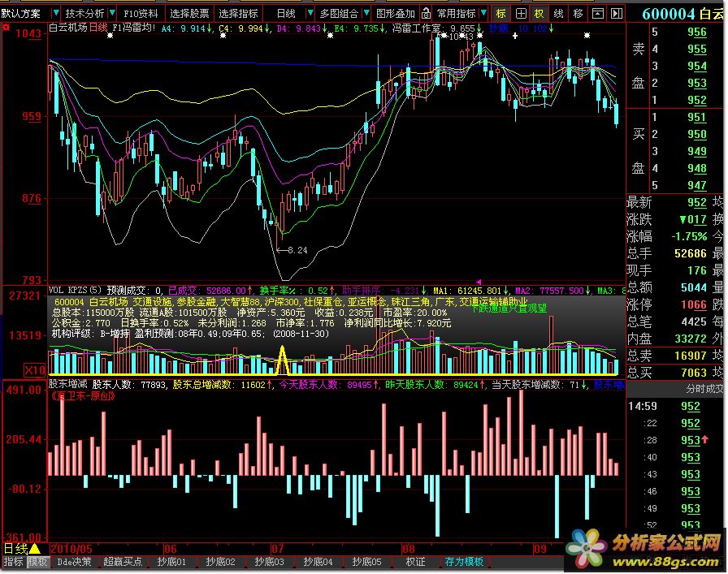
Task: Select the 抄底05 template tab
Action: (x=366, y=562)
